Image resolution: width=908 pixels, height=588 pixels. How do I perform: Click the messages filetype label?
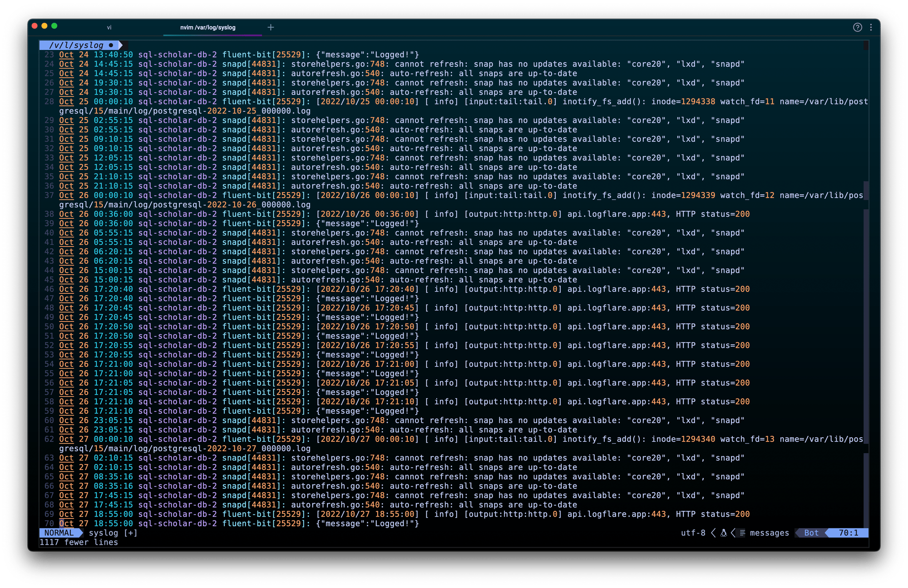pyautogui.click(x=769, y=533)
